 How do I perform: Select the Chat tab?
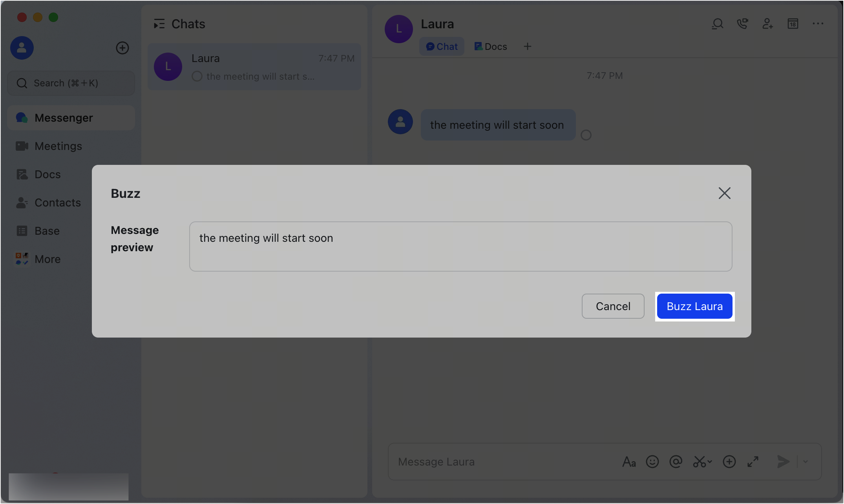(x=442, y=46)
